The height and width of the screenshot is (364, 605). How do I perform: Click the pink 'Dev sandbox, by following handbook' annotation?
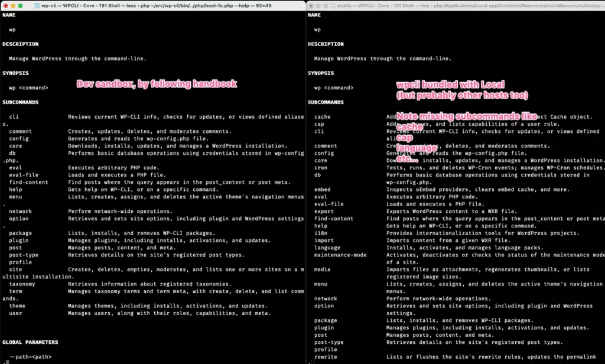(157, 84)
